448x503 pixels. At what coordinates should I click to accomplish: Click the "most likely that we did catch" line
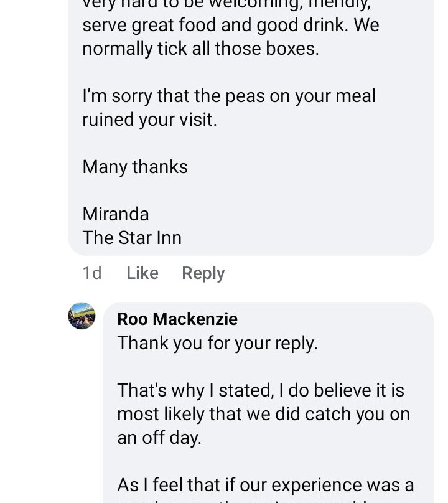263,414
